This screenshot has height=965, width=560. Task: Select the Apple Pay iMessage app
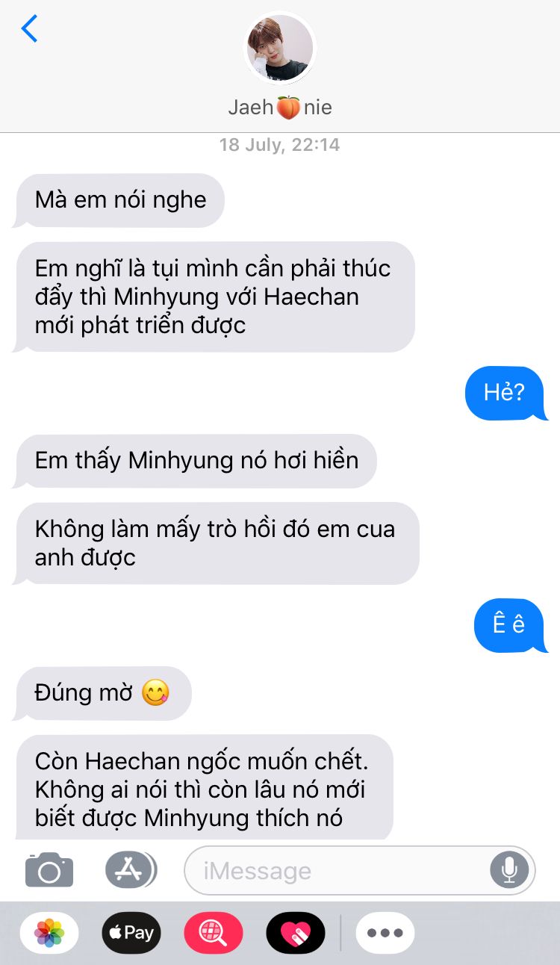(131, 933)
